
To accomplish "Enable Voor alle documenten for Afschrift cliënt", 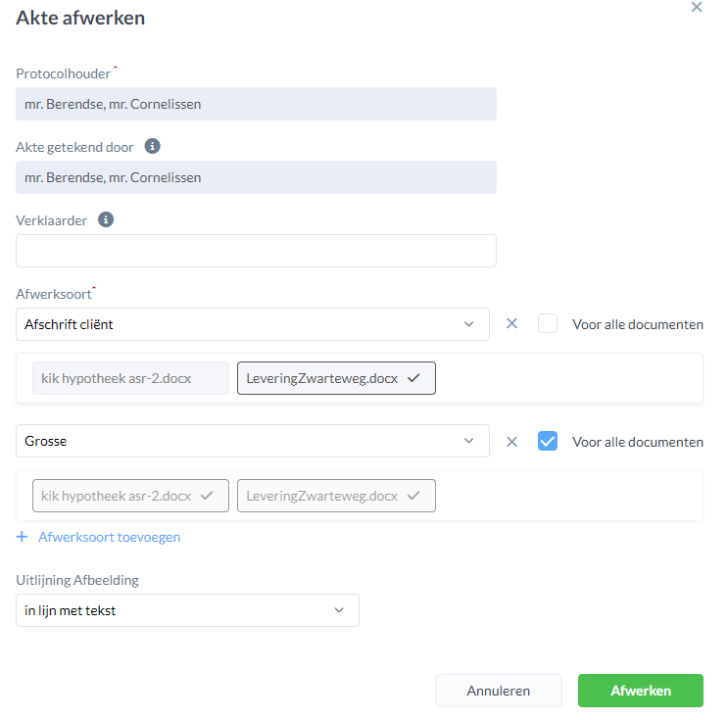I will tap(548, 324).
